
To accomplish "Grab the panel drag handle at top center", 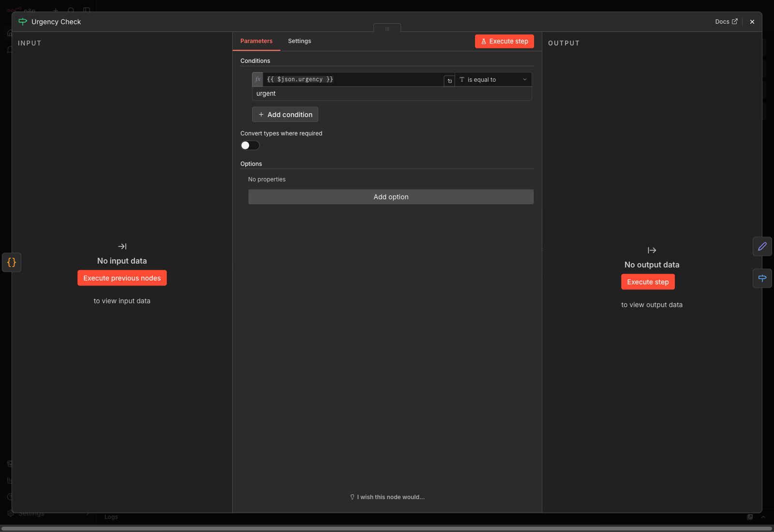I will pos(387,28).
